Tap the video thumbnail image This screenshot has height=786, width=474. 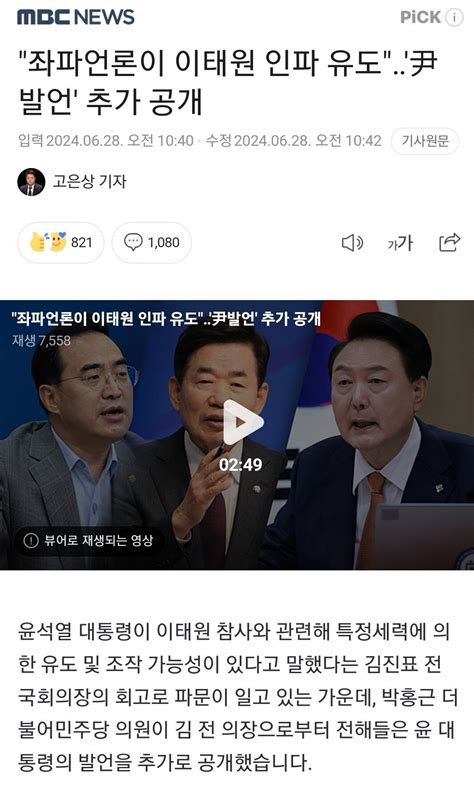pos(237,435)
